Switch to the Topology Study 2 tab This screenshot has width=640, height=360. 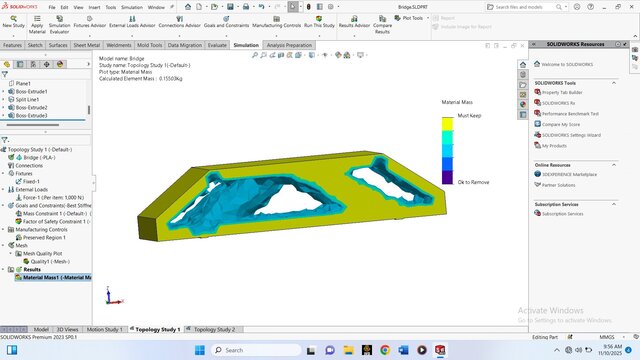[x=214, y=329]
